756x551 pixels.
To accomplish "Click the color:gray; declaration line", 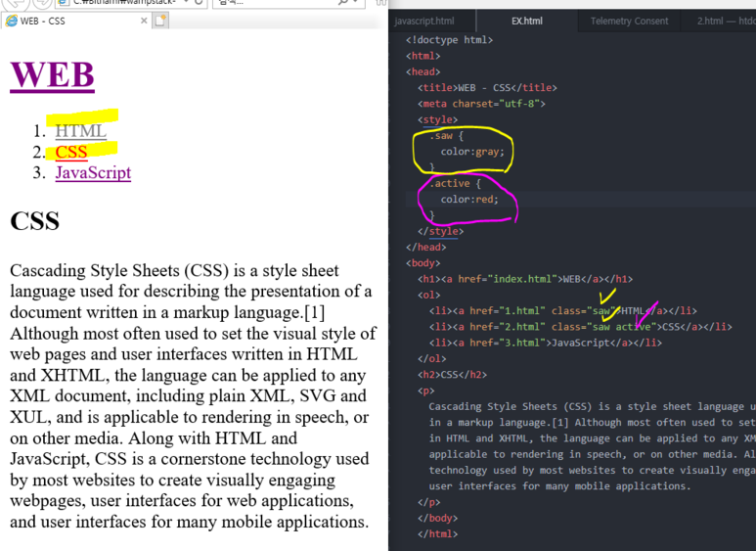I will pos(472,152).
